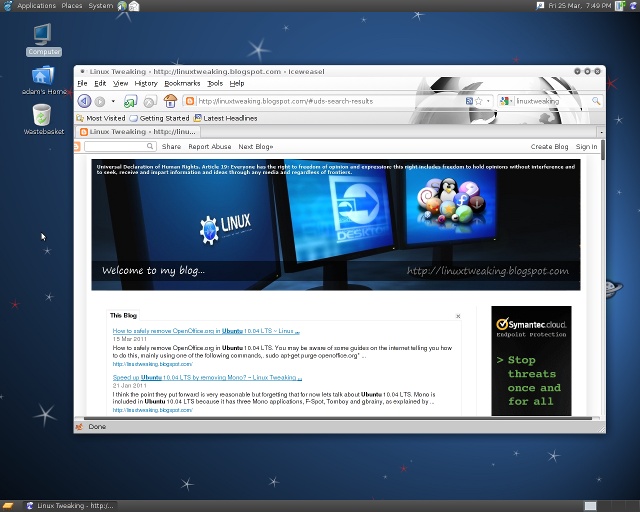Screen dimensions: 640x512
Task: Click the vertical page scrollbar thumb
Action: (x=602, y=149)
